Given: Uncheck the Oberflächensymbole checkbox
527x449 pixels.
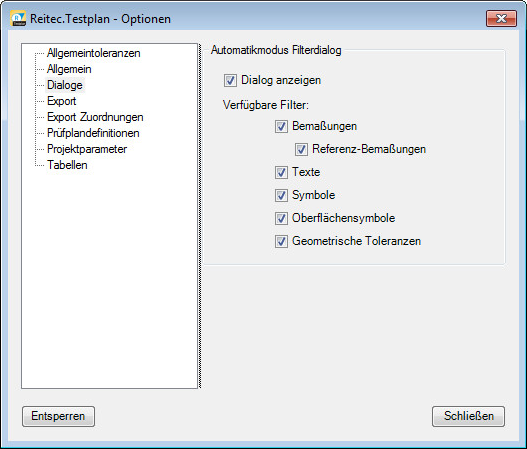Looking at the screenshot, I should tap(281, 218).
